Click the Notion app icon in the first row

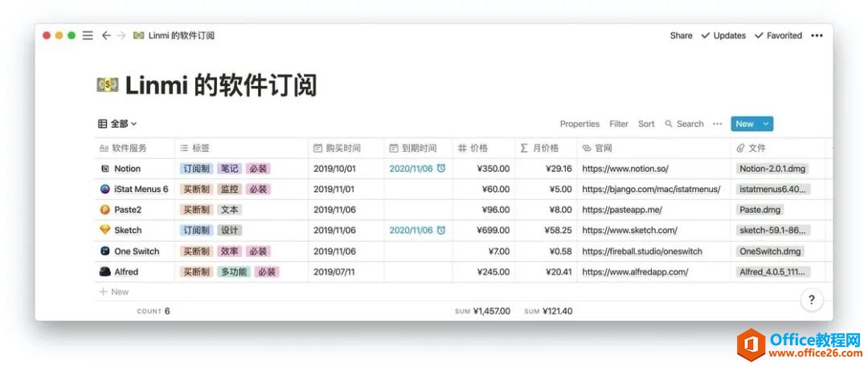pos(105,169)
